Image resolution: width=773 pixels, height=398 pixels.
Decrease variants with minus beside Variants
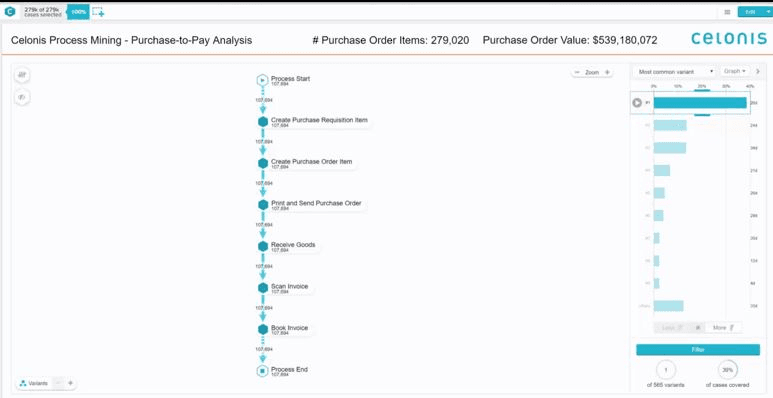tap(58, 383)
